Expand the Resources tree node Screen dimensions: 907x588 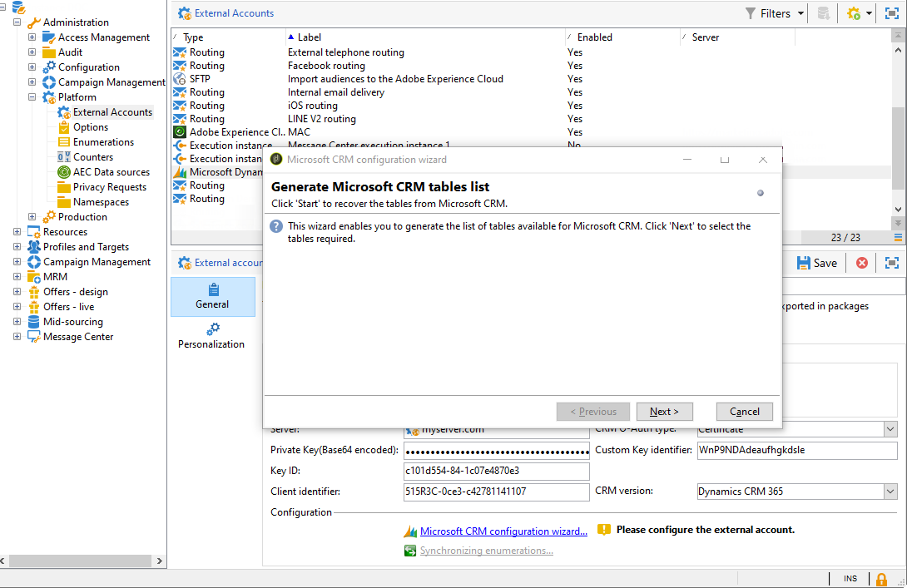pyautogui.click(x=17, y=232)
